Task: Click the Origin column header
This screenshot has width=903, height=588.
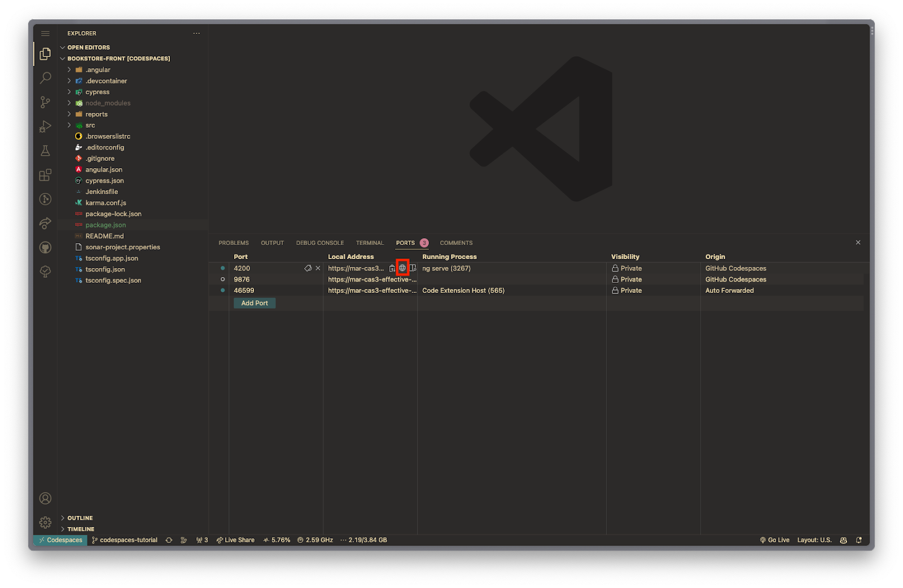Action: [x=715, y=257]
